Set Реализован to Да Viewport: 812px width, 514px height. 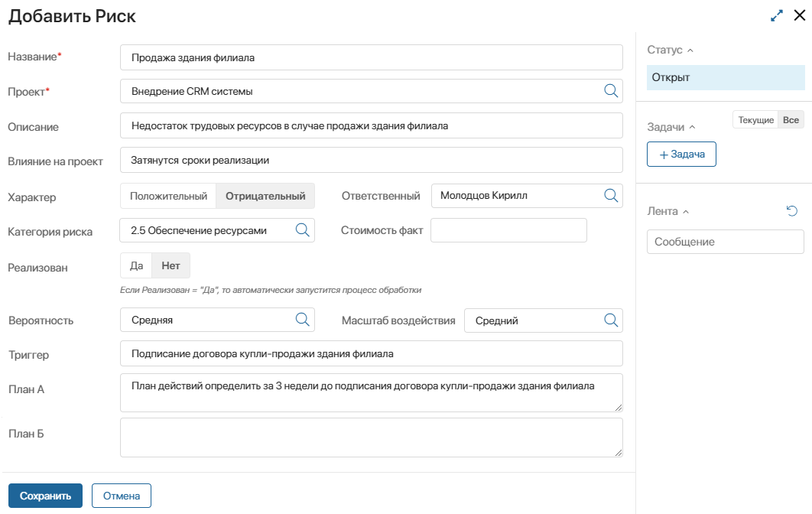click(x=137, y=266)
